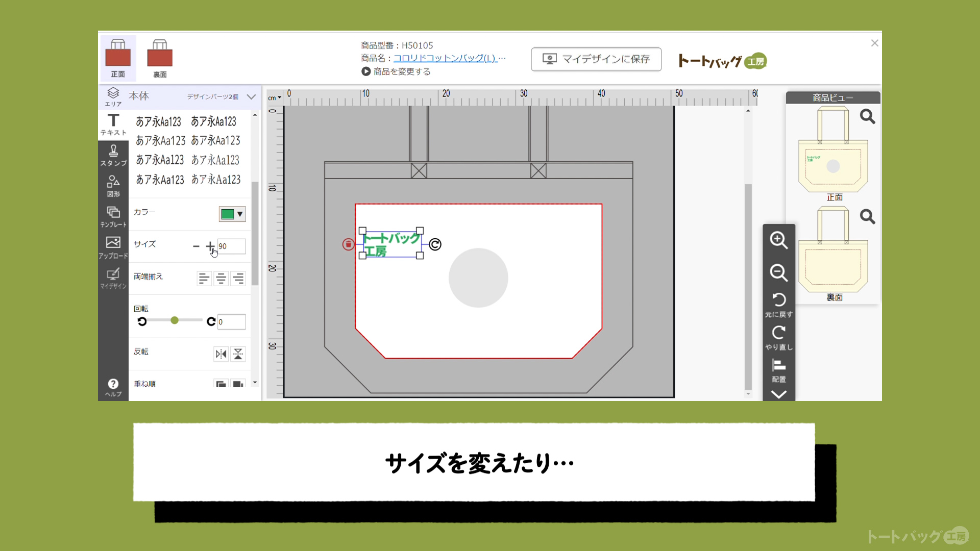Expand the 本体 design parts dropdown
This screenshot has height=551, width=980.
(x=251, y=96)
